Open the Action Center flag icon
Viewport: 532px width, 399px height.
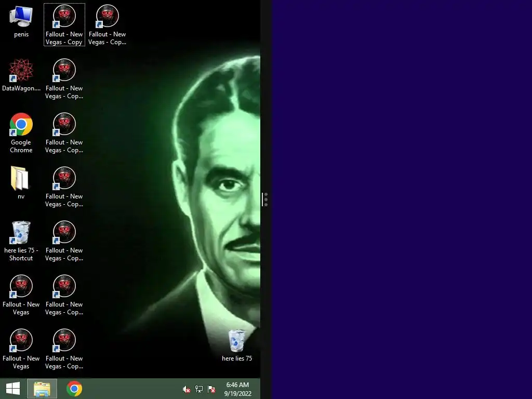tap(211, 389)
